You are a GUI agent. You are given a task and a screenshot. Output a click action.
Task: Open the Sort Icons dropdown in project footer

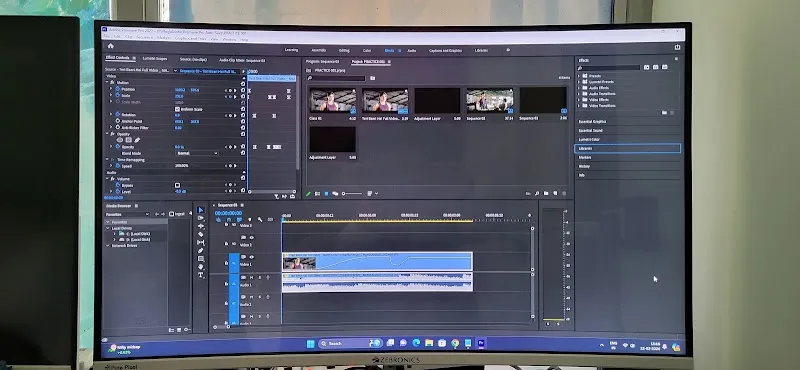[372, 193]
